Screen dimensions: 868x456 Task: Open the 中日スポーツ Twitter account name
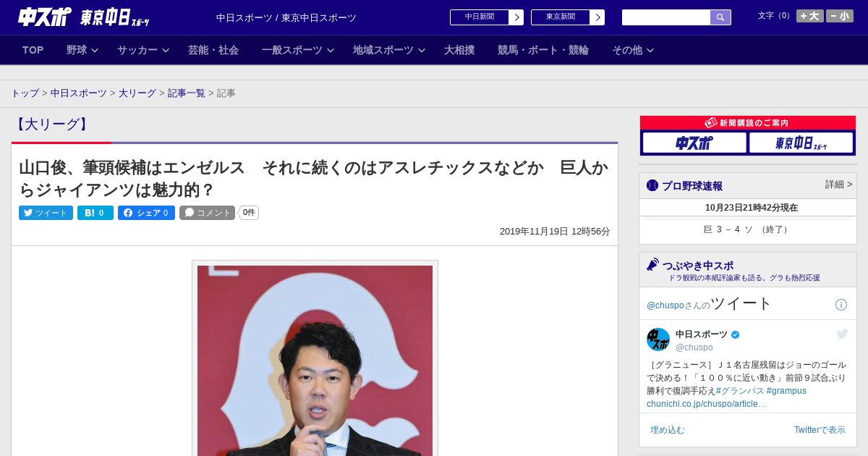[x=702, y=334]
